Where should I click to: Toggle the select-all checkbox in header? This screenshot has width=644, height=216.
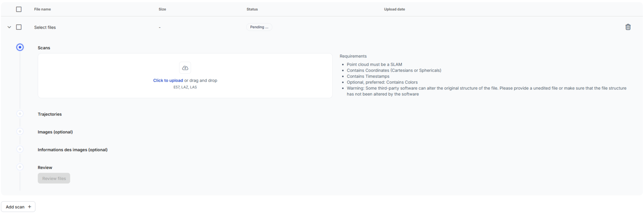click(x=19, y=9)
